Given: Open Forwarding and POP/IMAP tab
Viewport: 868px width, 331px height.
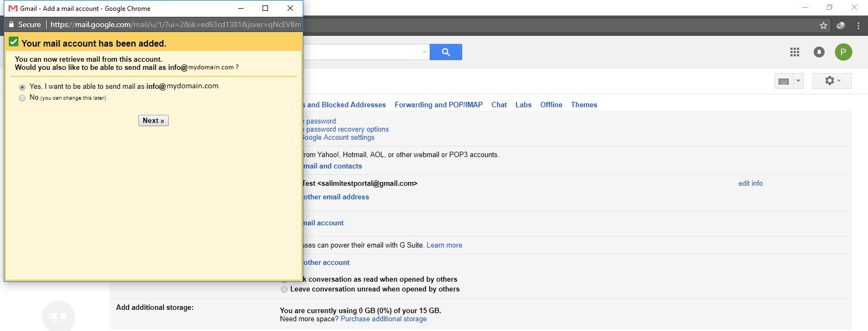Looking at the screenshot, I should (x=438, y=105).
